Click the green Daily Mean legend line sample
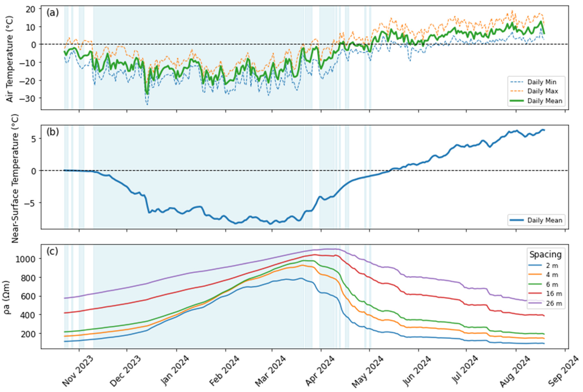 (x=517, y=101)
